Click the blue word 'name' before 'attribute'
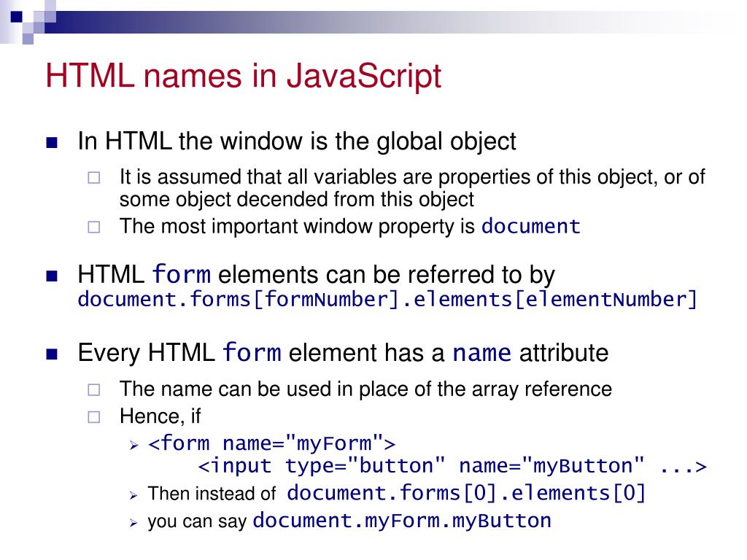The image size is (747, 560). (x=481, y=354)
